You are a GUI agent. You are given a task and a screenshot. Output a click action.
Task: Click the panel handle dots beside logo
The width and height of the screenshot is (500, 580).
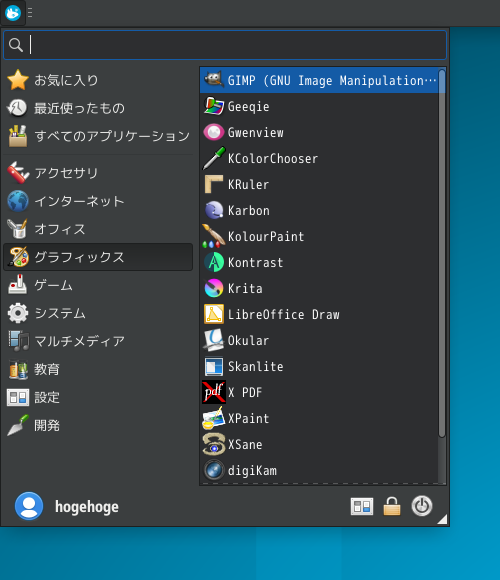click(30, 13)
